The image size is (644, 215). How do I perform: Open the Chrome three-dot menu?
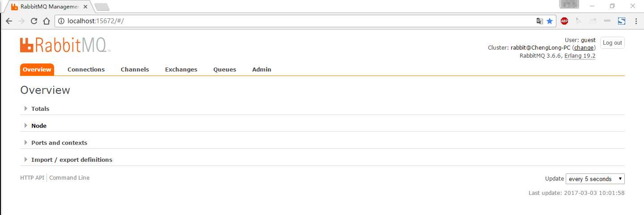pos(636,21)
